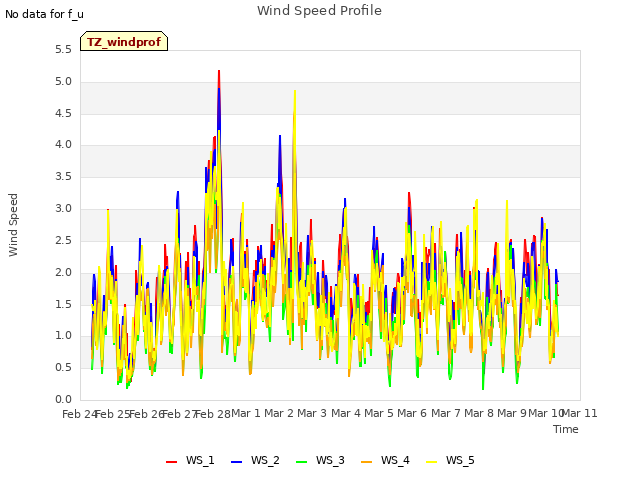
Task: Click the 1.0 y-axis tick label
Action: (63, 336)
